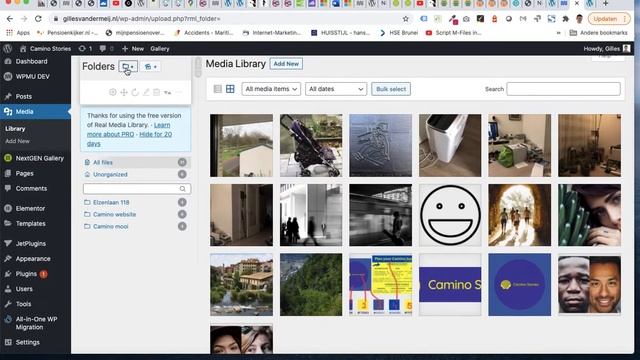Open the collection type dropdown beside Folders
640x360 pixels.
151,67
